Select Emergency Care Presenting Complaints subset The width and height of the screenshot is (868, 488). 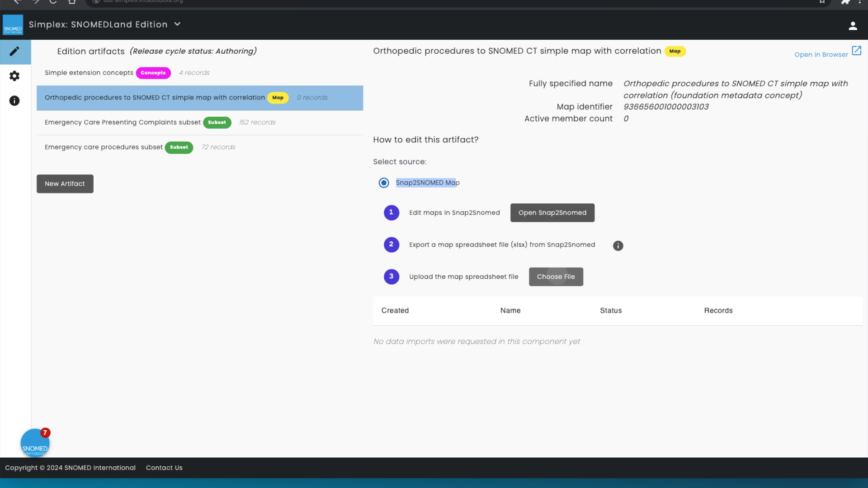point(123,122)
